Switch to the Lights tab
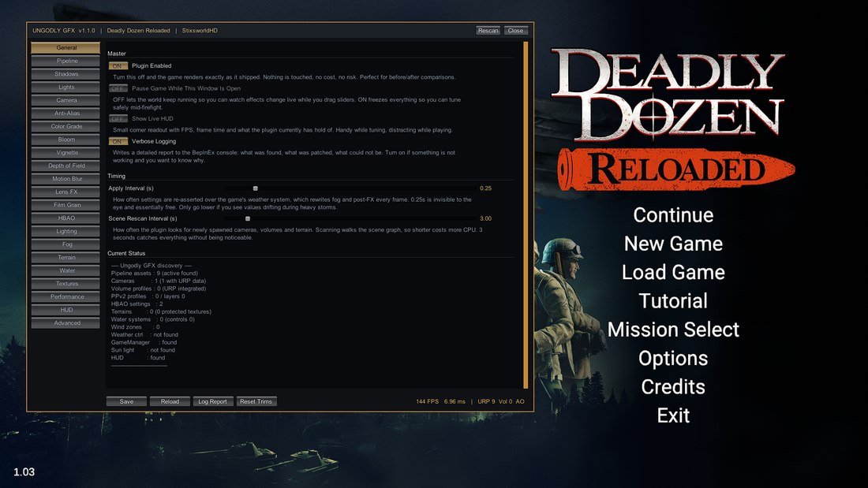 pos(65,88)
